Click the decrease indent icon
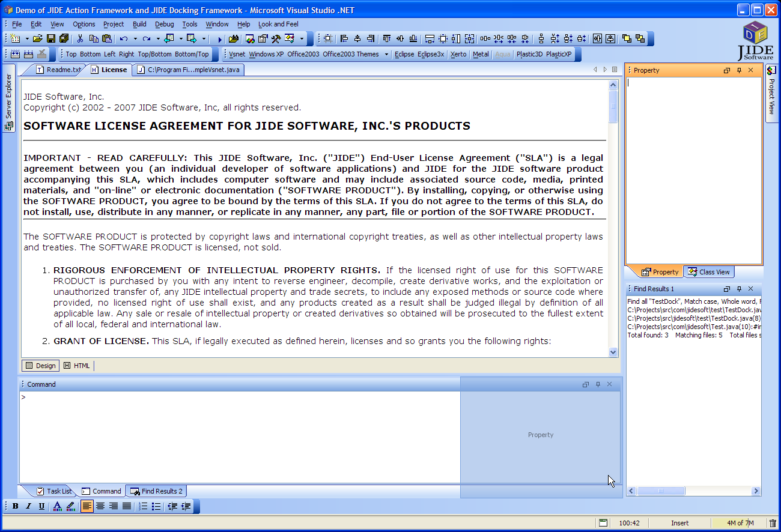The image size is (781, 532). coord(172,506)
